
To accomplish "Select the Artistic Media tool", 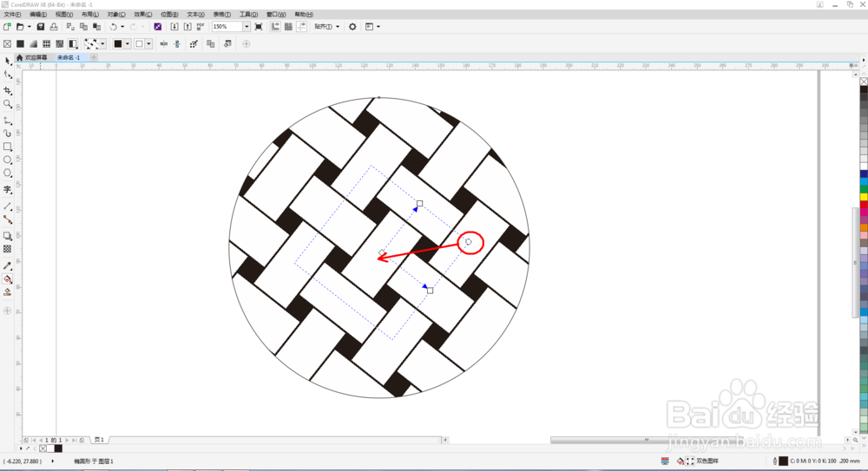I will (x=7, y=134).
